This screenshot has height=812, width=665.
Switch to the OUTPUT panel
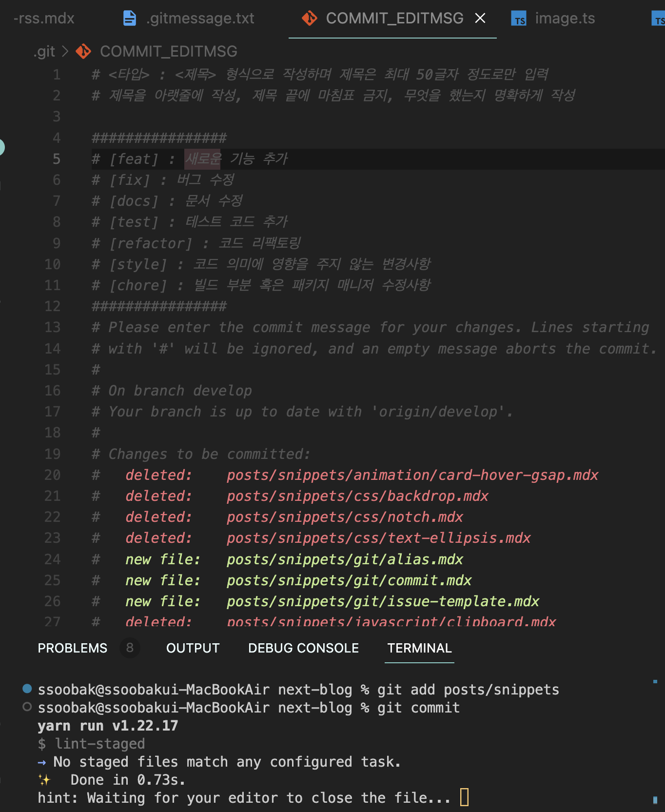[193, 648]
